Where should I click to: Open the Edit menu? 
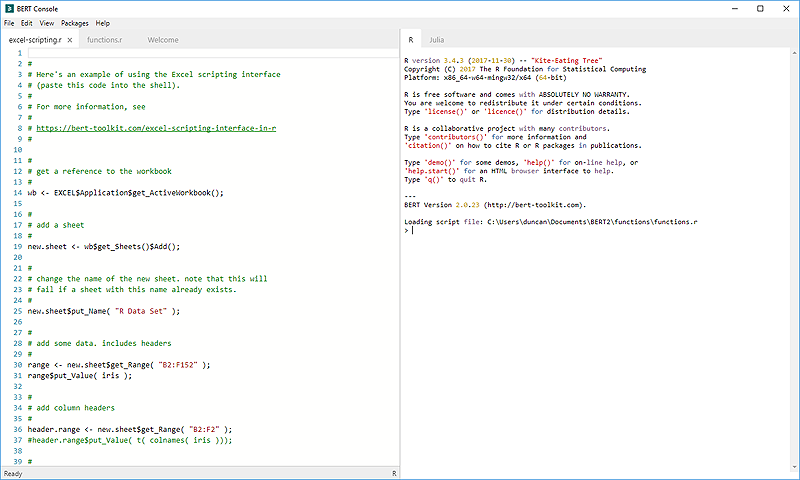27,23
